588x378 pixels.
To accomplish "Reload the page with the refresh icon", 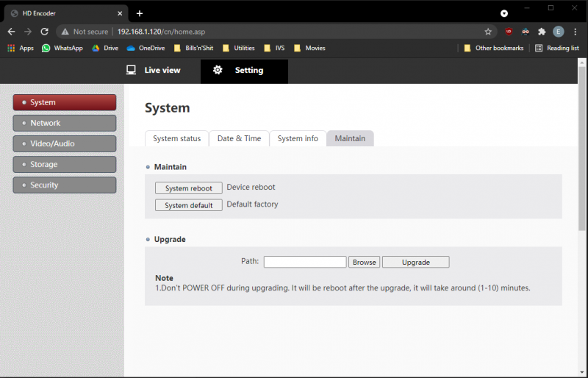I will pyautogui.click(x=45, y=32).
